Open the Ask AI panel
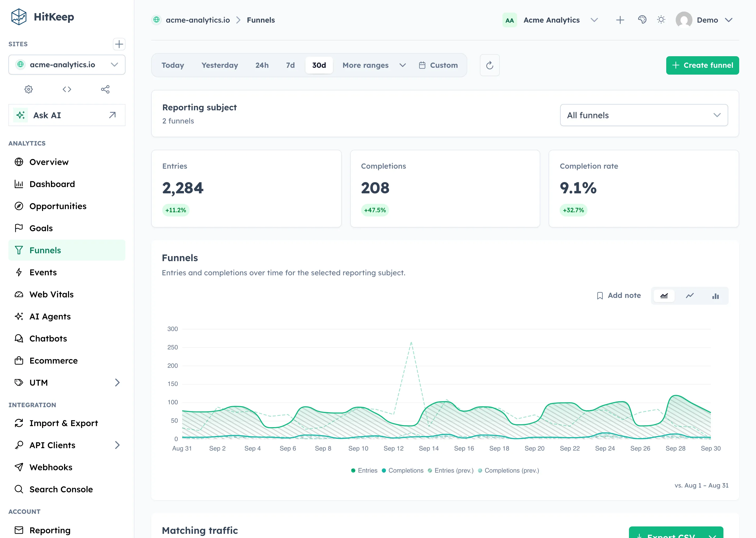 pyautogui.click(x=67, y=115)
